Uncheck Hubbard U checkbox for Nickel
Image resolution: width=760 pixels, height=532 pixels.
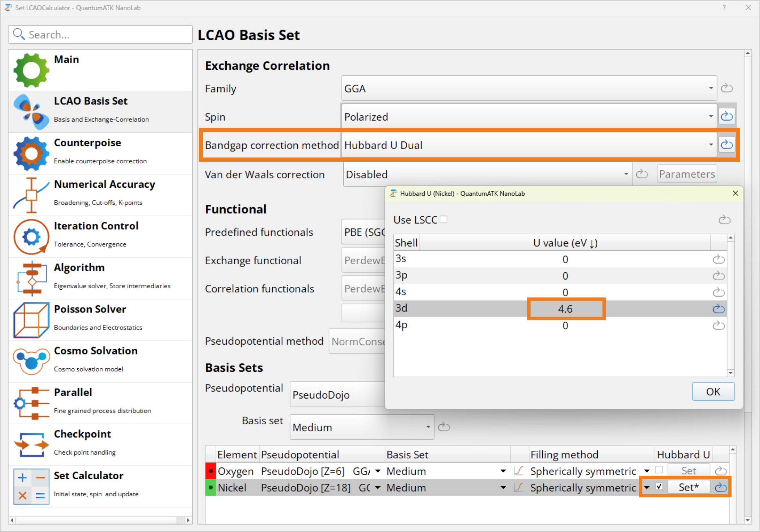pos(659,487)
